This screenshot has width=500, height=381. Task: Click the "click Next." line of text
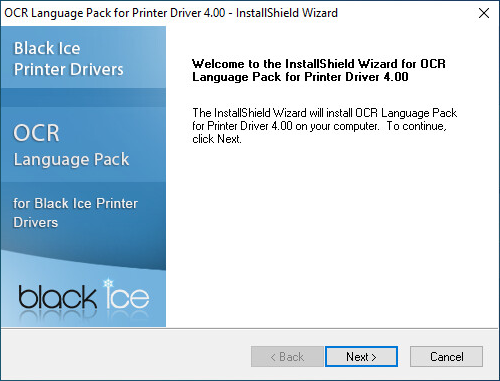[217, 139]
